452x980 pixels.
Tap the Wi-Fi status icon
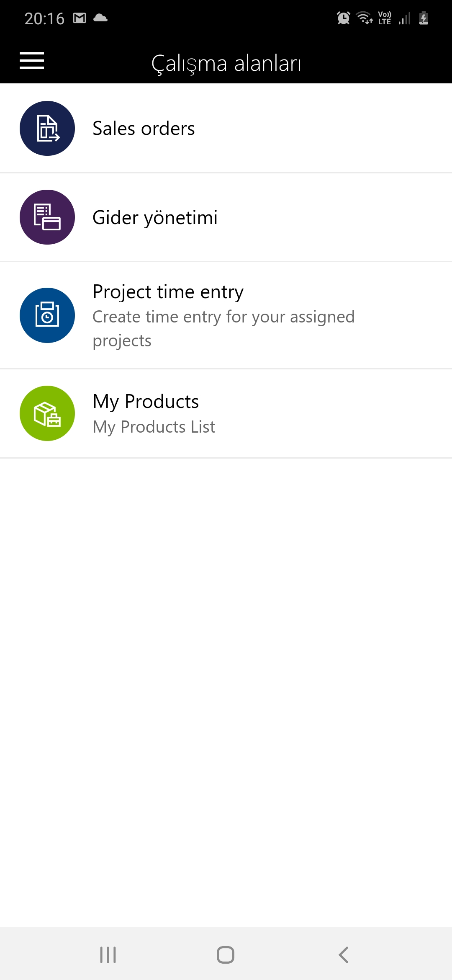click(365, 18)
